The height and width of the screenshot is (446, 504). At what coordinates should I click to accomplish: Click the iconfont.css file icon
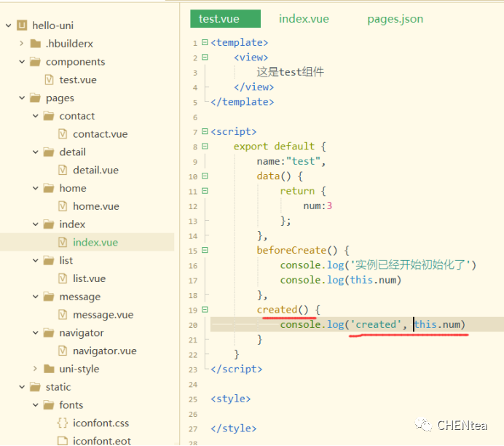click(63, 423)
